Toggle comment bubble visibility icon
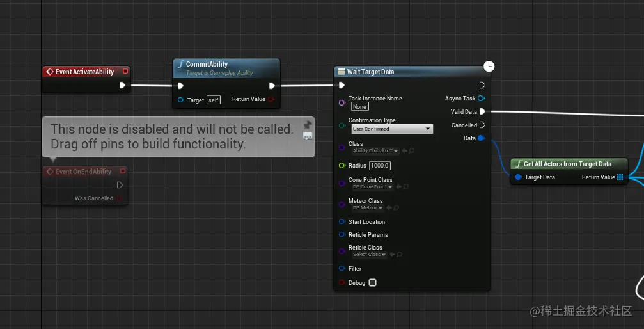Viewport: 644px width, 329px height. [308, 136]
